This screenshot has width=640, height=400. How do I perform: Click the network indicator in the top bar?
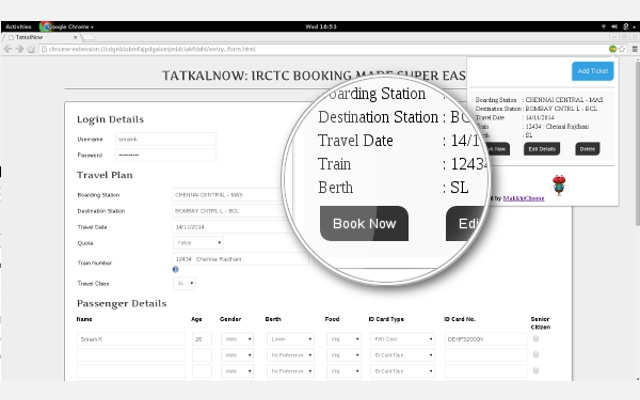[603, 27]
